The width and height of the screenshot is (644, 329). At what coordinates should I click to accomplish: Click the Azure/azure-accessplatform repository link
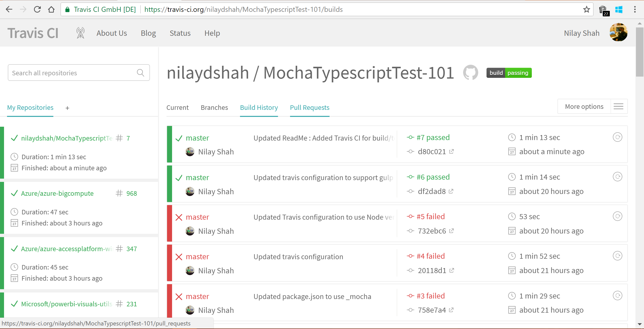(66, 248)
